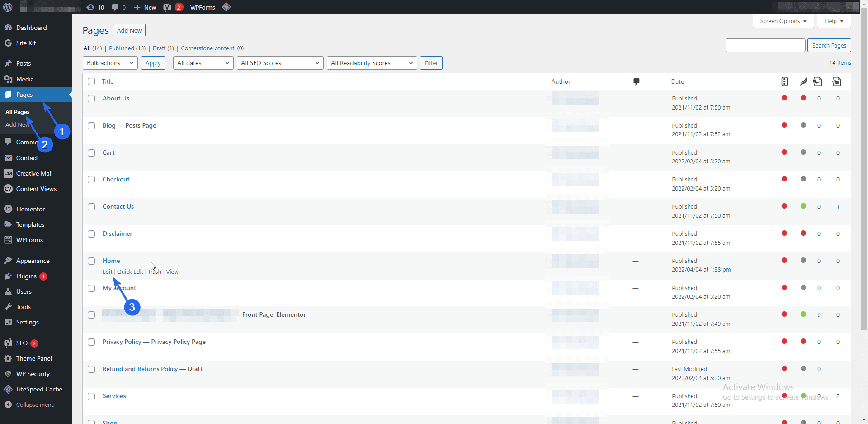Image resolution: width=868 pixels, height=424 pixels.
Task: Open the Services page title link
Action: (x=114, y=396)
